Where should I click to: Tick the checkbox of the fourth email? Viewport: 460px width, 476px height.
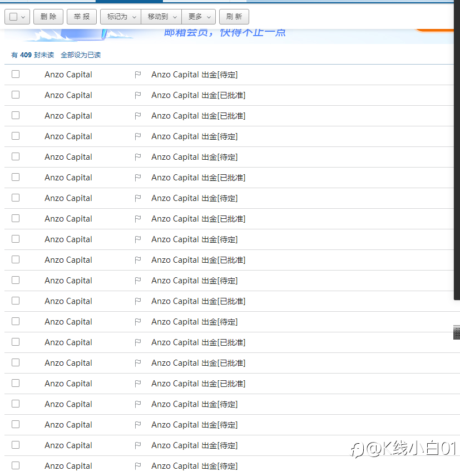click(x=16, y=136)
